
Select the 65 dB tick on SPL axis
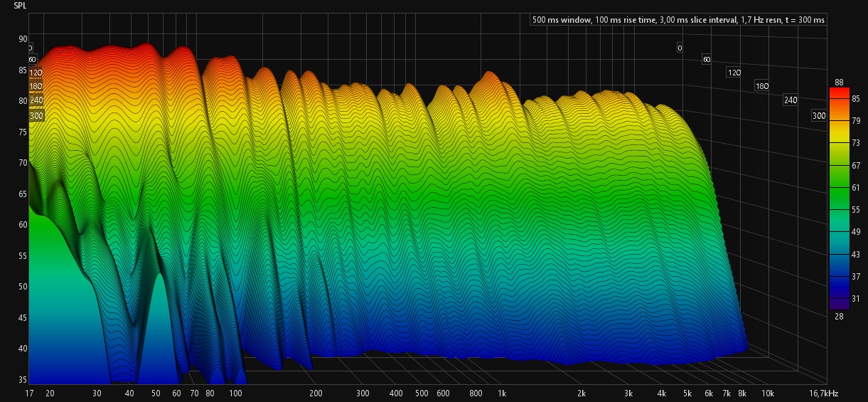[x=23, y=194]
